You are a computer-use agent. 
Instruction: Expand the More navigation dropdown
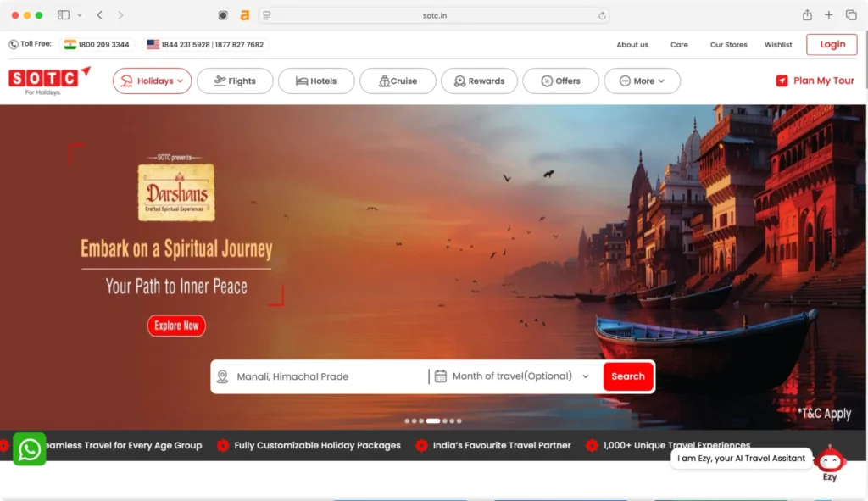coord(642,81)
